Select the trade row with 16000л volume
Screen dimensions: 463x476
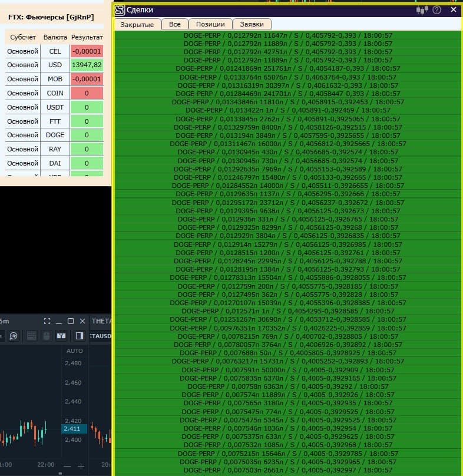click(x=288, y=144)
